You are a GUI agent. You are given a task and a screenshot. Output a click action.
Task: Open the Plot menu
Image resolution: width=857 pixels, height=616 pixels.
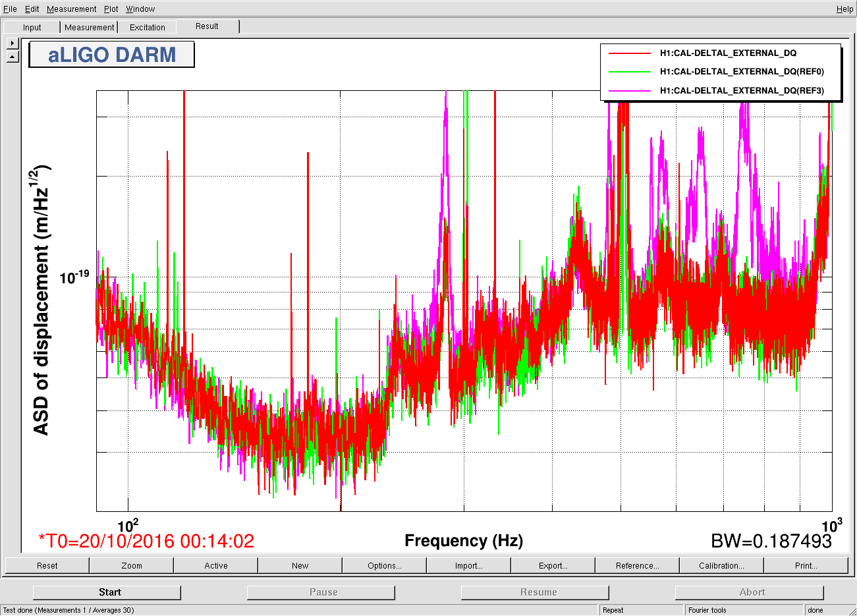pyautogui.click(x=111, y=9)
